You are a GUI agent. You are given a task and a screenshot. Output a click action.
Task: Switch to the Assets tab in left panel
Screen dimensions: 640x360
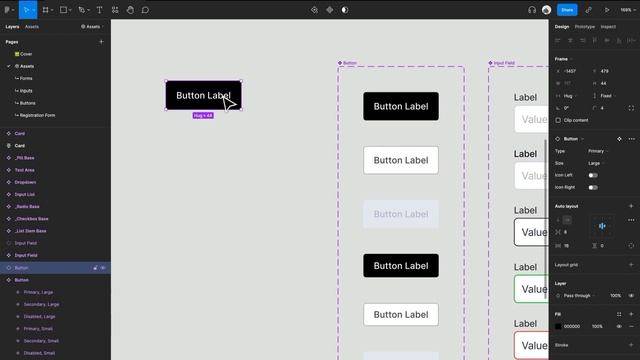[32, 27]
